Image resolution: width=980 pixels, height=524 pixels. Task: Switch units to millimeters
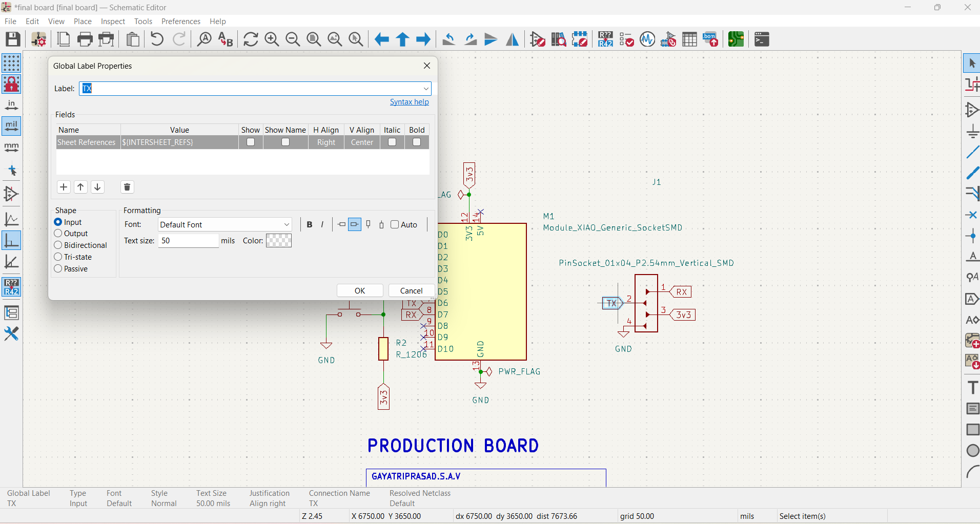pos(11,148)
